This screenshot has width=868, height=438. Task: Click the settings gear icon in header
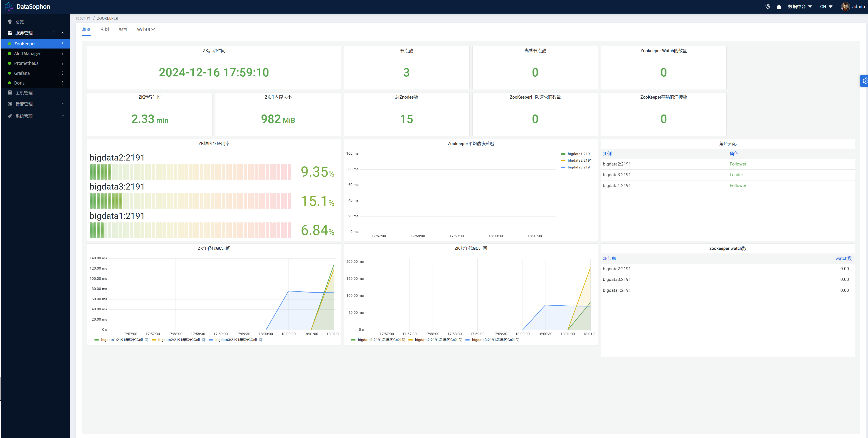pyautogui.click(x=768, y=6)
